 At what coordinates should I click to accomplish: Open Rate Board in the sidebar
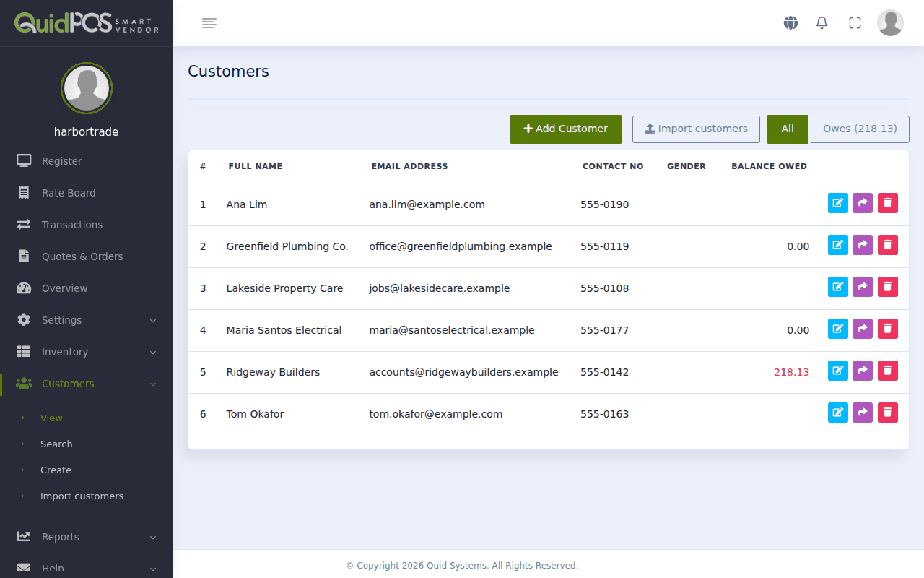tap(87, 193)
